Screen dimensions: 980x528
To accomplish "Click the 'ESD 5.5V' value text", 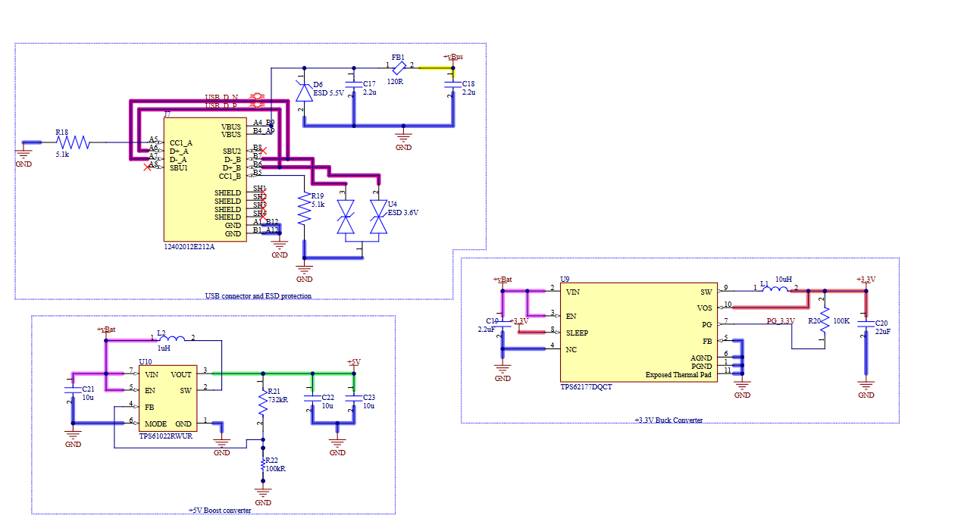I will pyautogui.click(x=328, y=92).
